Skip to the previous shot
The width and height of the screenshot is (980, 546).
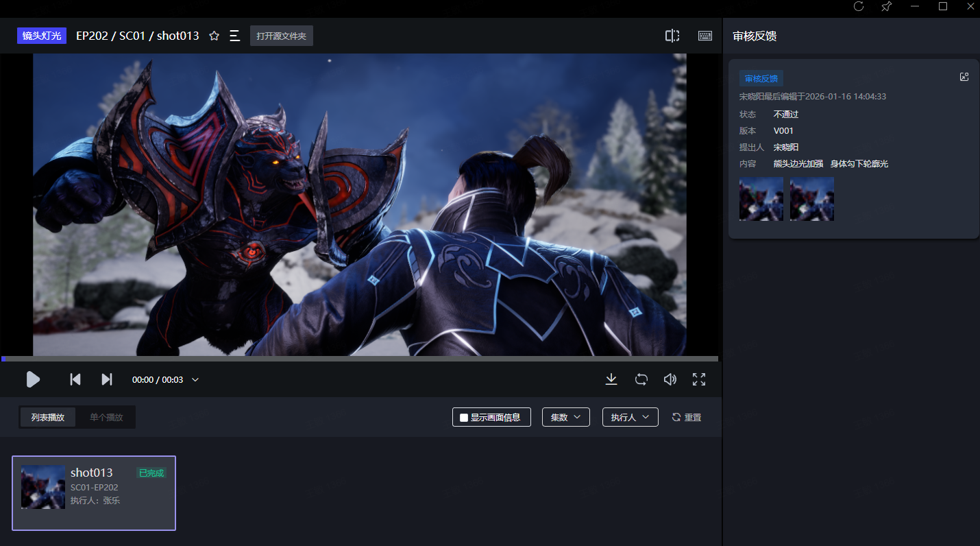click(75, 379)
